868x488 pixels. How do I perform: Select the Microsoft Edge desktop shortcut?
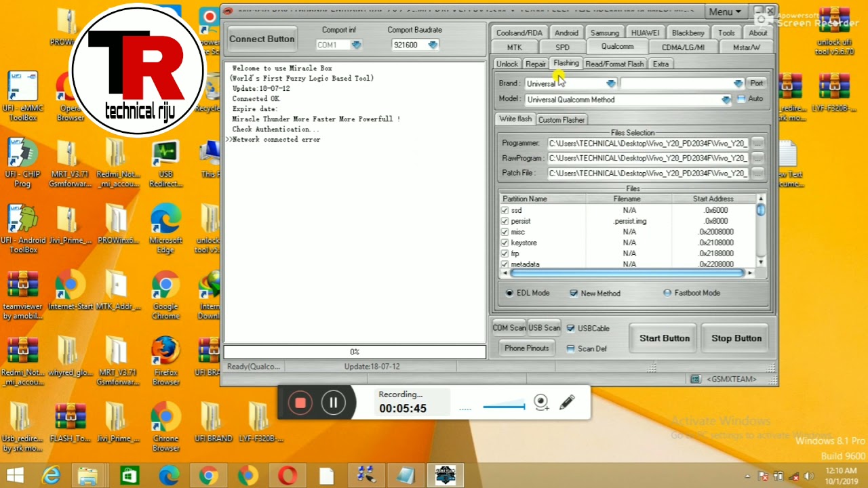click(x=165, y=229)
